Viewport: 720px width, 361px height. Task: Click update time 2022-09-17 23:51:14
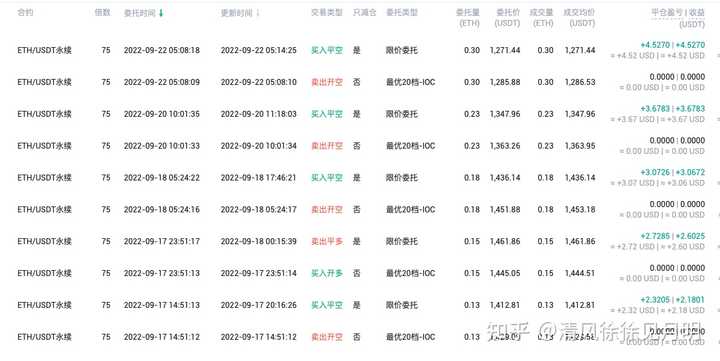click(259, 273)
